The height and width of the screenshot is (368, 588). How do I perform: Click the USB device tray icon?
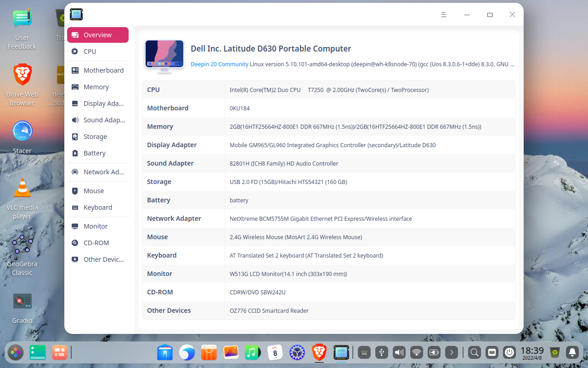[x=382, y=353]
